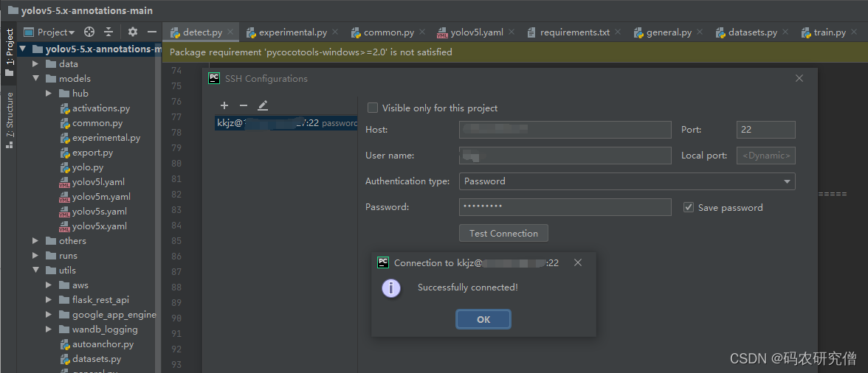This screenshot has width=868, height=373.
Task: Close the SSH Configurations dialog
Action: click(x=799, y=78)
